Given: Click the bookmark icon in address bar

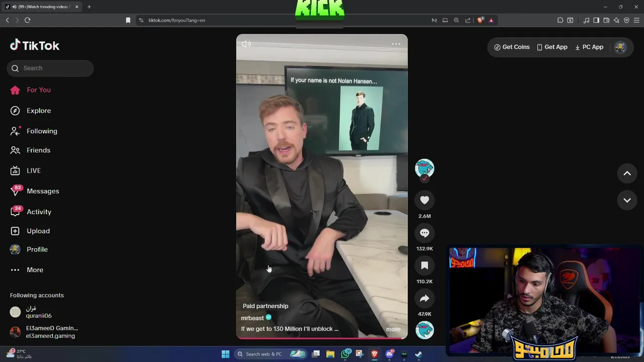Looking at the screenshot, I should coord(128,20).
